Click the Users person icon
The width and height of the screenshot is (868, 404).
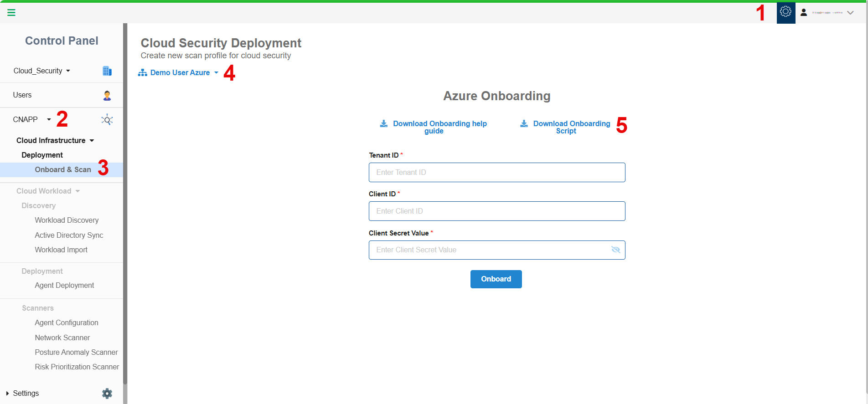point(107,95)
